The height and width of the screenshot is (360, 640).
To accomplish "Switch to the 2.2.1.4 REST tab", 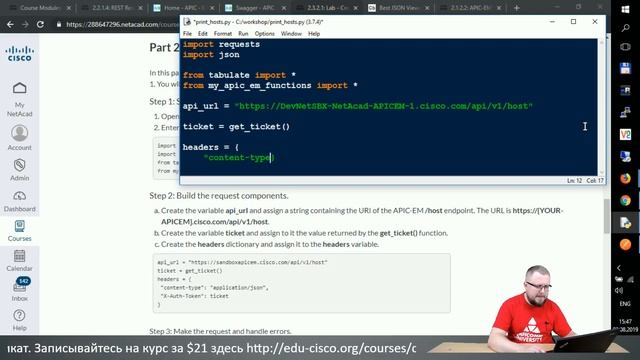I will point(112,8).
